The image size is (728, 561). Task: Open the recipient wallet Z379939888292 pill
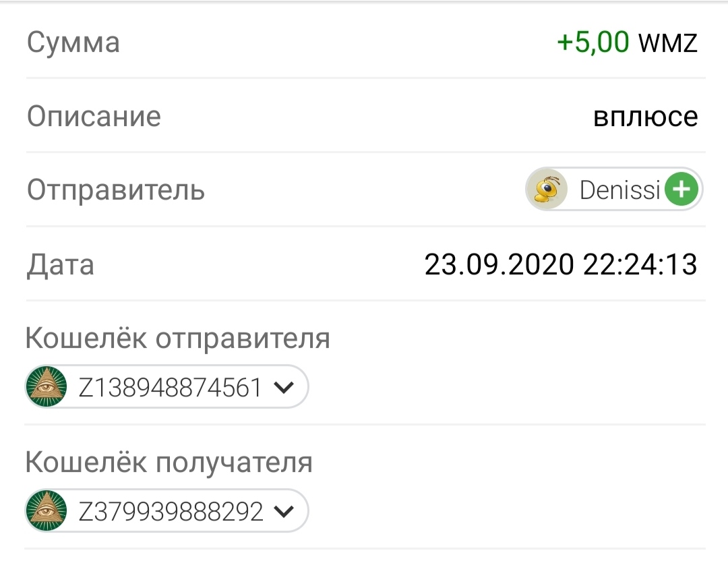pyautogui.click(x=166, y=510)
